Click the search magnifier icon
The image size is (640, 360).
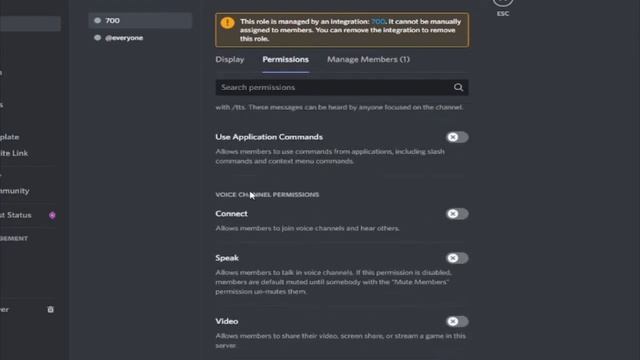[458, 87]
